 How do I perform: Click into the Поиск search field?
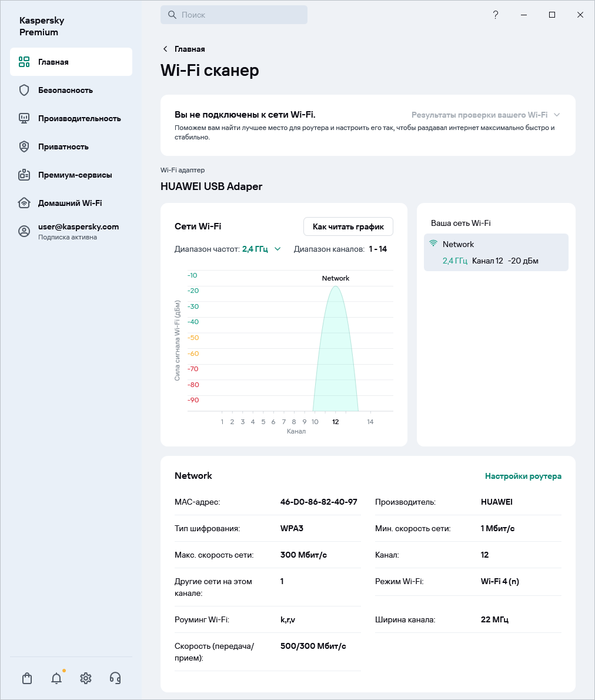(x=234, y=15)
